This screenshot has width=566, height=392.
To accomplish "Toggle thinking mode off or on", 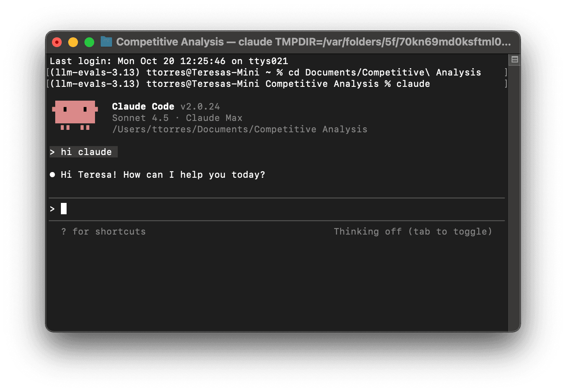I will pyautogui.click(x=413, y=231).
